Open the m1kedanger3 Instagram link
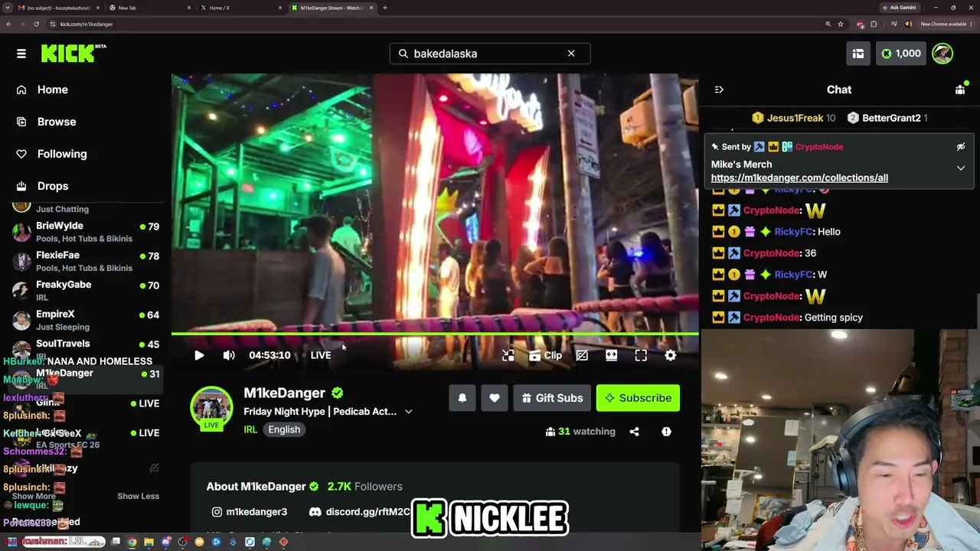980x551 pixels. [x=250, y=511]
